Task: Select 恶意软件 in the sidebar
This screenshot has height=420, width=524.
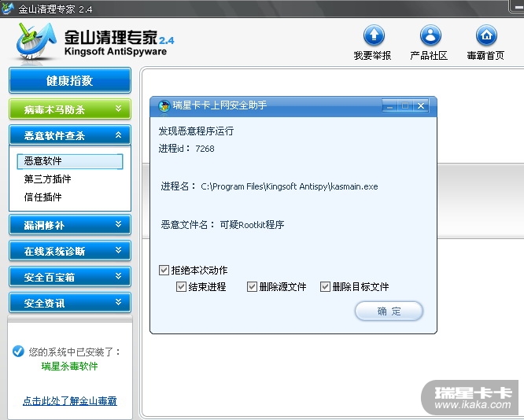Action: click(x=70, y=161)
